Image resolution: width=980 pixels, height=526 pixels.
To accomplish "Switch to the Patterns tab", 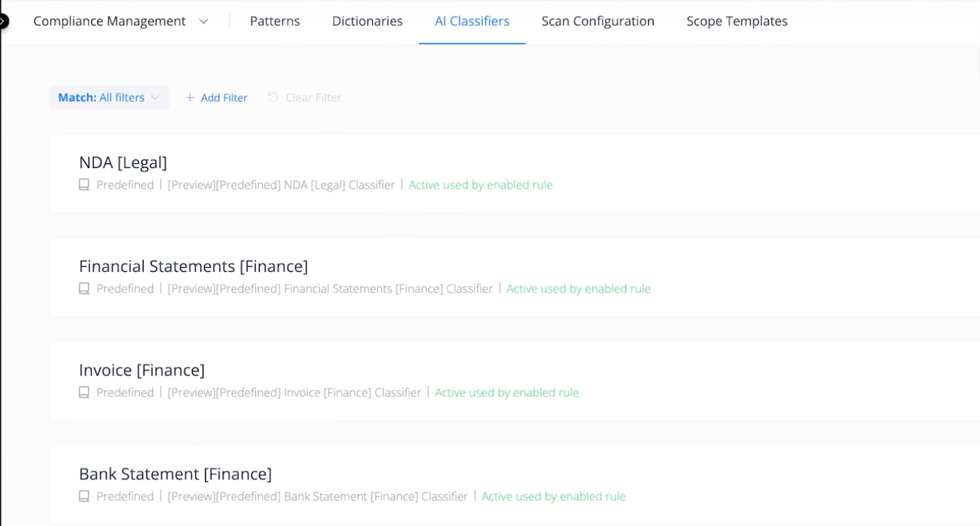I will [x=274, y=21].
